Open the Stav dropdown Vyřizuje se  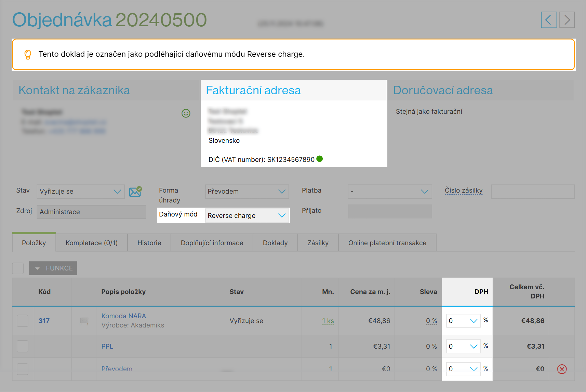[x=81, y=192]
